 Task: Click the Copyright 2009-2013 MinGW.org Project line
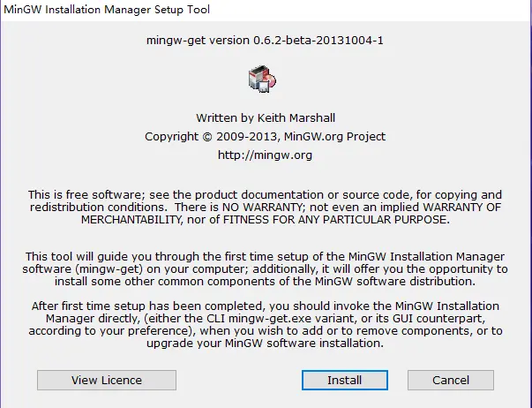click(265, 137)
